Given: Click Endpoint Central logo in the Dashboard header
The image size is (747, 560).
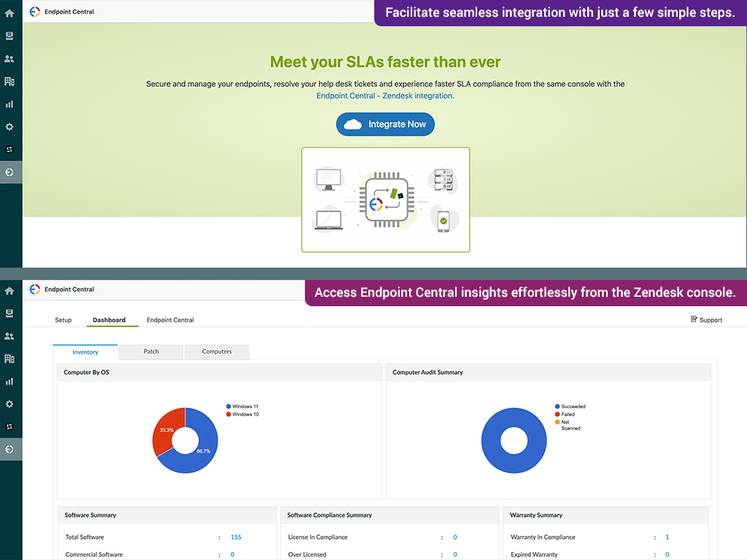Looking at the screenshot, I should click(35, 289).
